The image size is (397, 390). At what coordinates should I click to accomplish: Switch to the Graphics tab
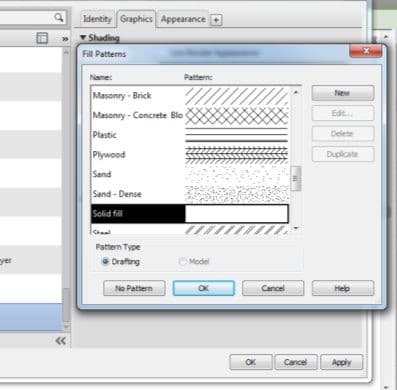pos(136,19)
